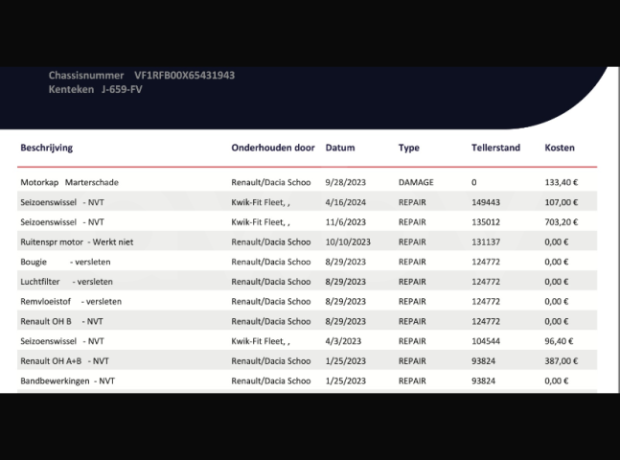Select chassis number VF1RFB00X65431943
The width and height of the screenshot is (620, 460).
tap(184, 75)
